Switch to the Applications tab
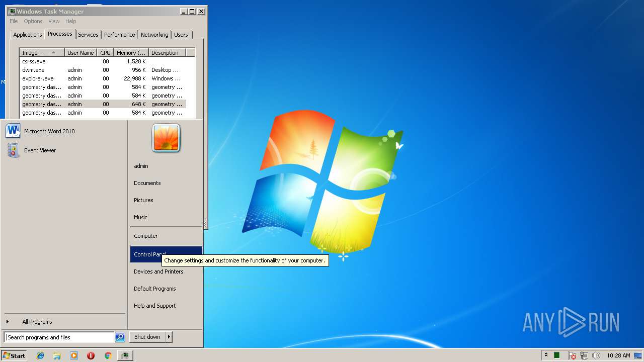644x362 pixels. (x=28, y=35)
